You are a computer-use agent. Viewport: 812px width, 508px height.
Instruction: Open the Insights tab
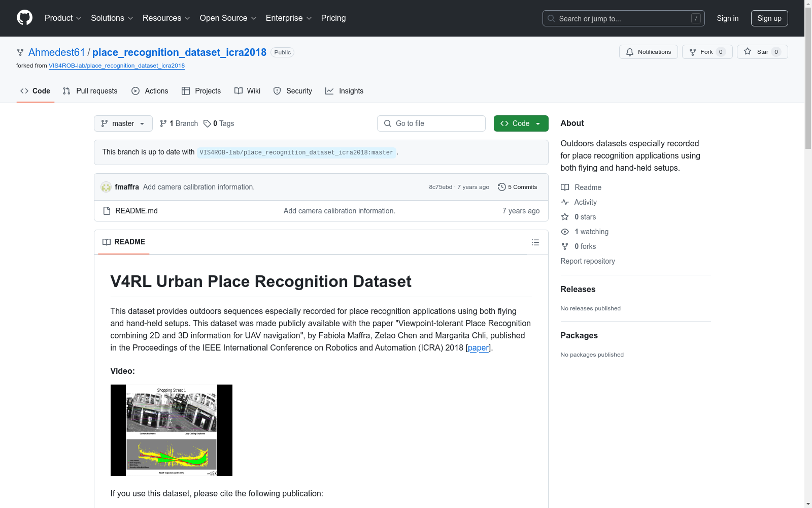pos(345,91)
